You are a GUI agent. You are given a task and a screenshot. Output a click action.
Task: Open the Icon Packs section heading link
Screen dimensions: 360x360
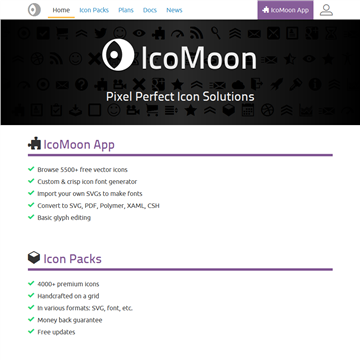(72, 259)
